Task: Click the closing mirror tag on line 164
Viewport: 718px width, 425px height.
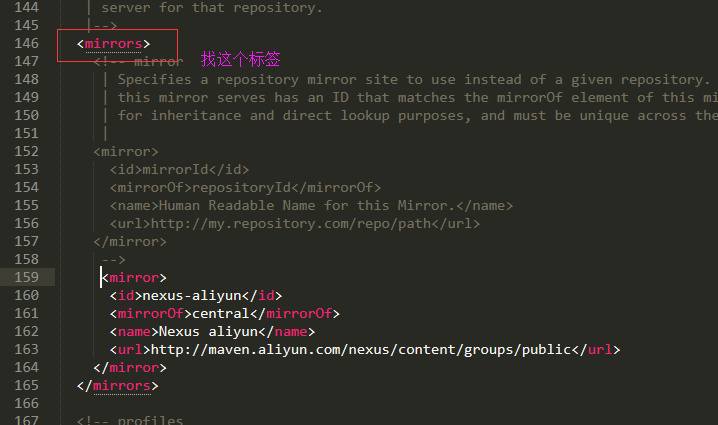Action: 130,367
